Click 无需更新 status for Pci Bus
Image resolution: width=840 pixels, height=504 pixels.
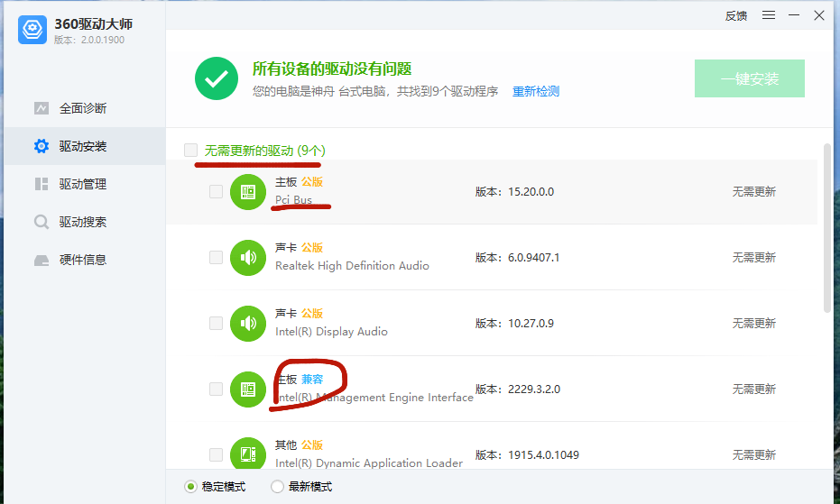(x=753, y=192)
